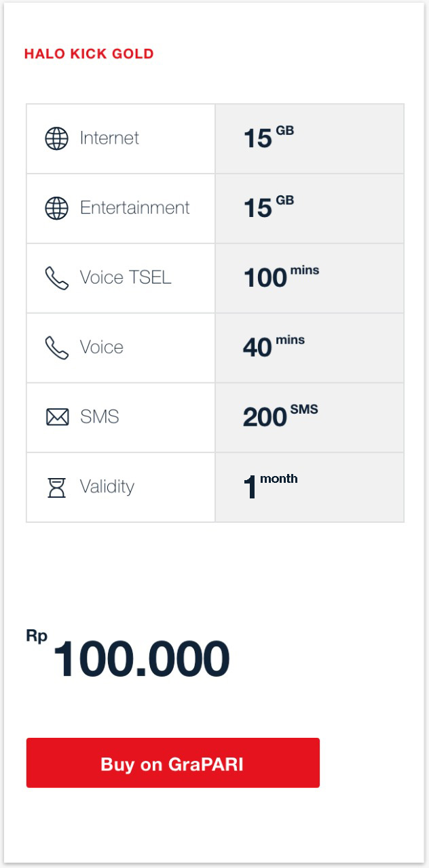
Task: Click the 1 month validity value
Action: 270,486
